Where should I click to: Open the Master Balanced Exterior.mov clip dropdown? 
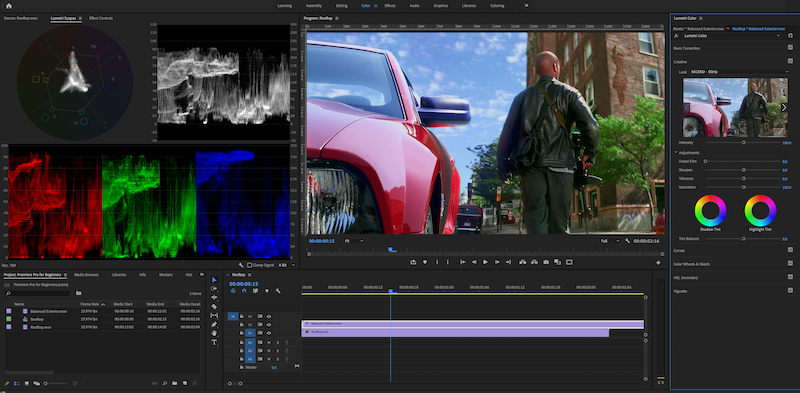[728, 29]
